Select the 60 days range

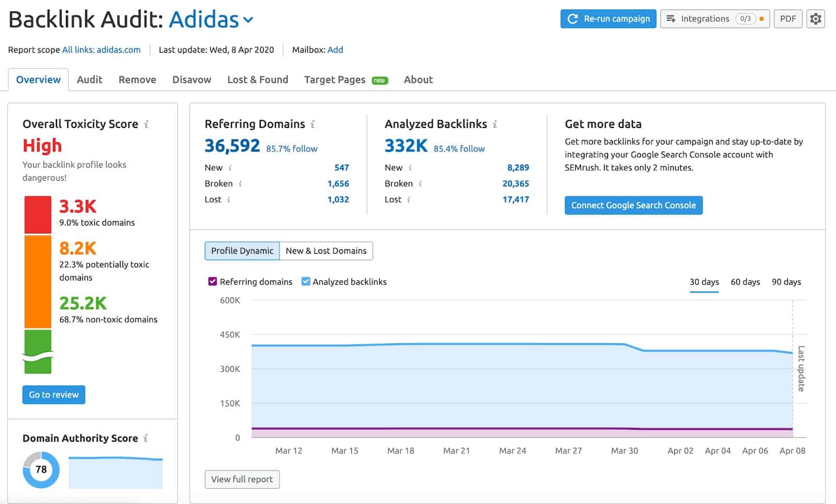[745, 282]
